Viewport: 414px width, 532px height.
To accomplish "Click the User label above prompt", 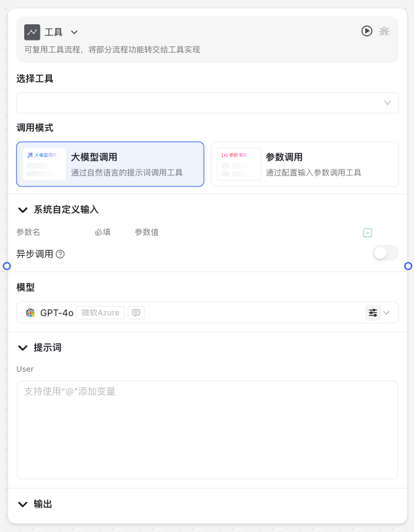I will [x=25, y=369].
